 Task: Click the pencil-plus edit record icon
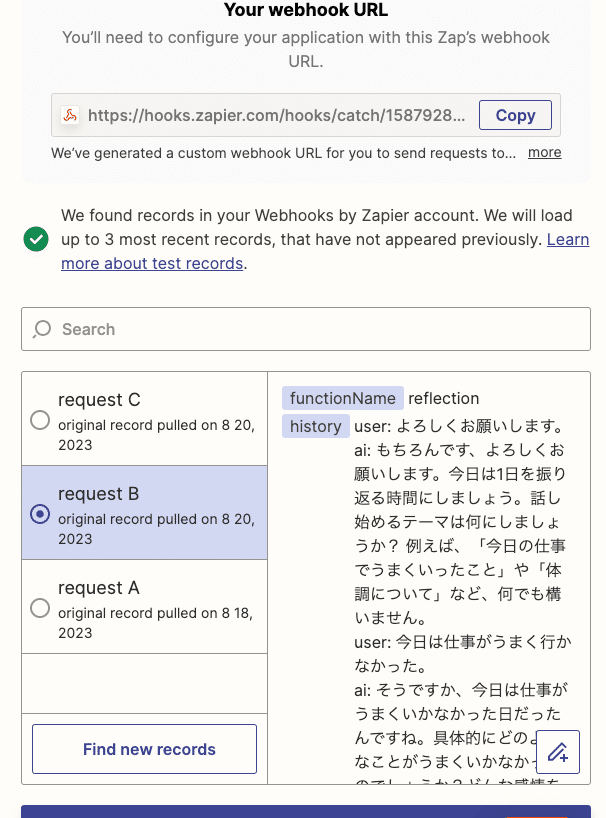[x=557, y=752]
